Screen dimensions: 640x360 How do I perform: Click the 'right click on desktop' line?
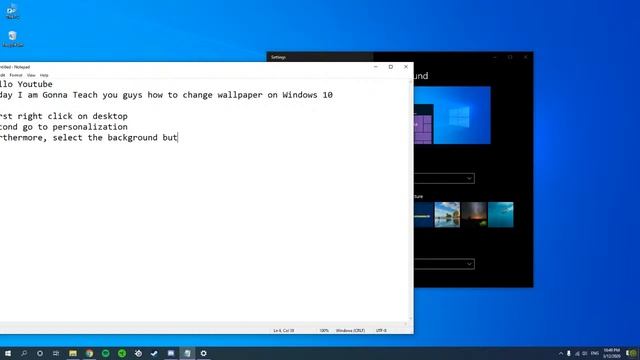(64, 116)
